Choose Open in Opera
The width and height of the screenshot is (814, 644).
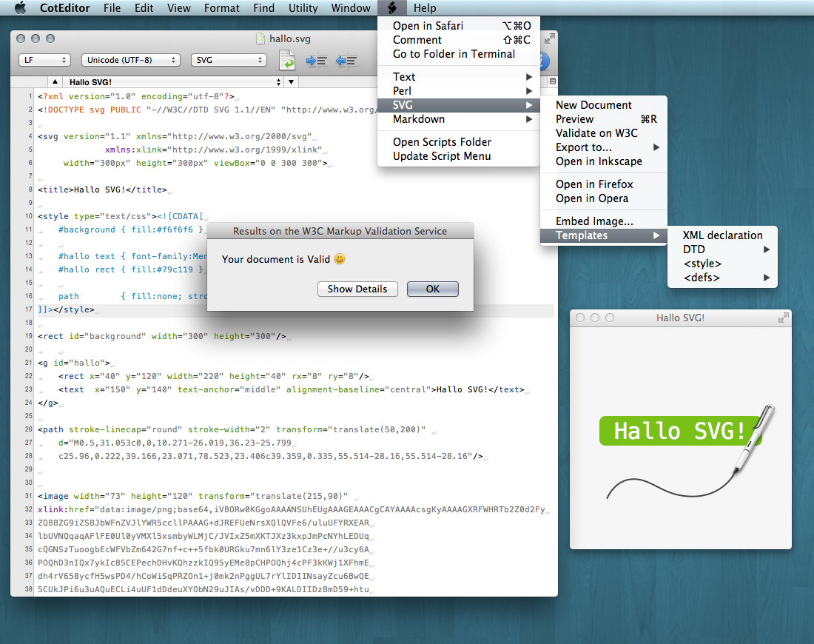point(604,198)
